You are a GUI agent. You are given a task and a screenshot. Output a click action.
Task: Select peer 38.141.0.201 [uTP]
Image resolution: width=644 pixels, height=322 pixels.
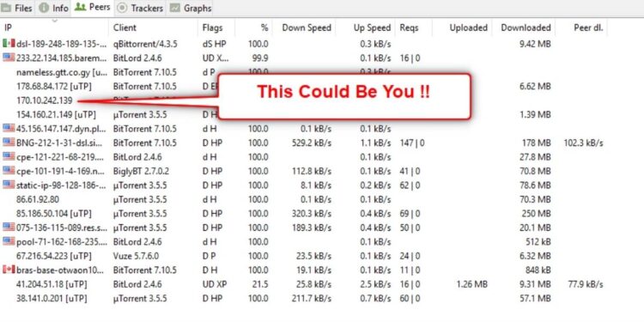52,298
